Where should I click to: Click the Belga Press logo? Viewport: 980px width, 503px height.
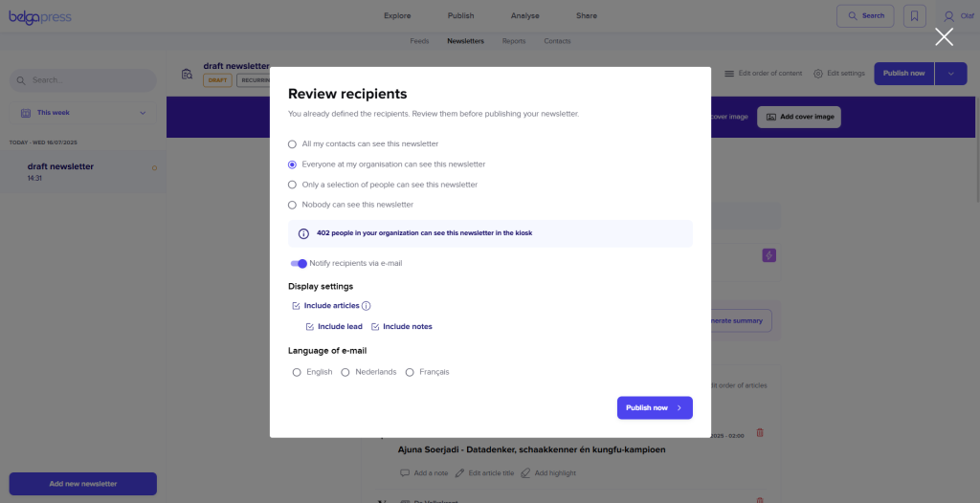click(40, 16)
